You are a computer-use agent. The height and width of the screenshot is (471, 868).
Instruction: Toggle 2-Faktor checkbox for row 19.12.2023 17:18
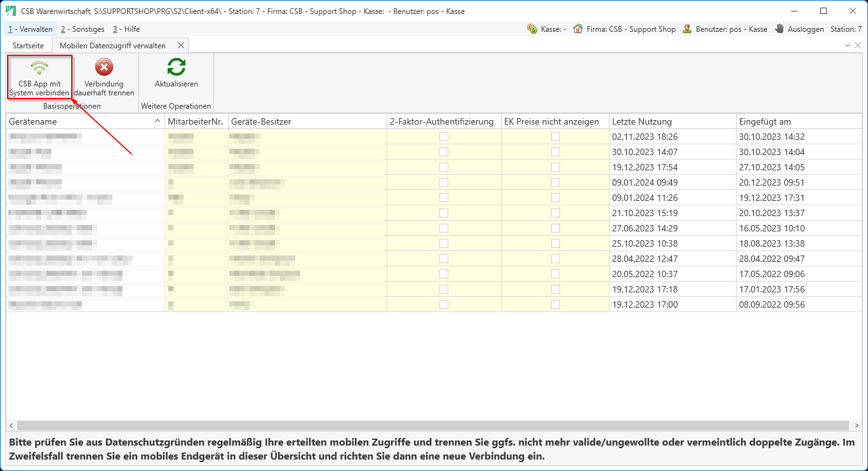444,289
